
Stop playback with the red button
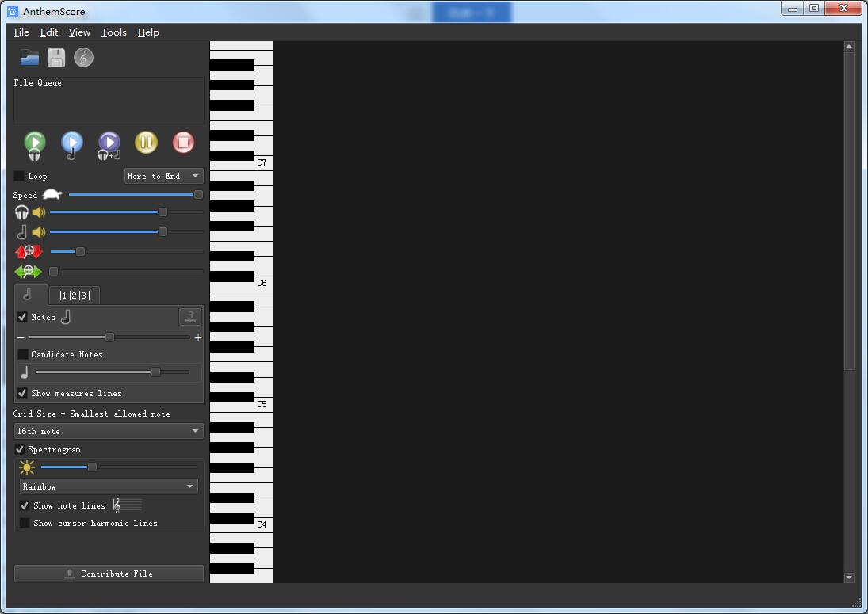183,142
